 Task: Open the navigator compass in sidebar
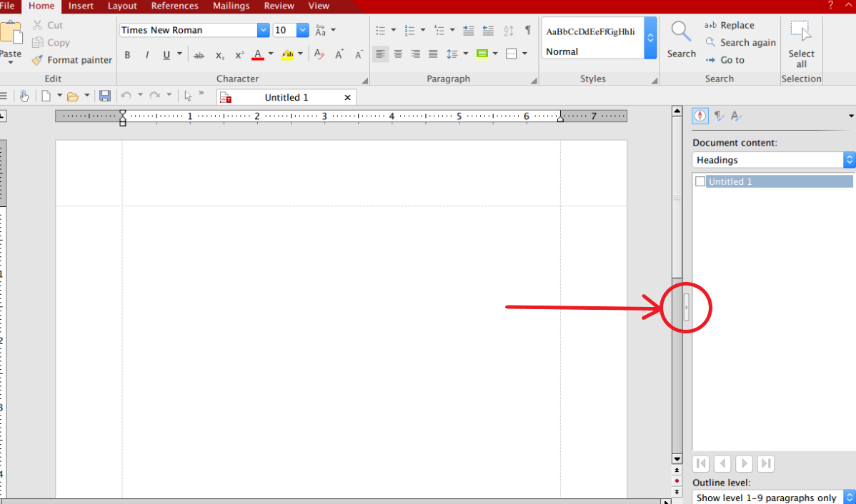tap(700, 116)
